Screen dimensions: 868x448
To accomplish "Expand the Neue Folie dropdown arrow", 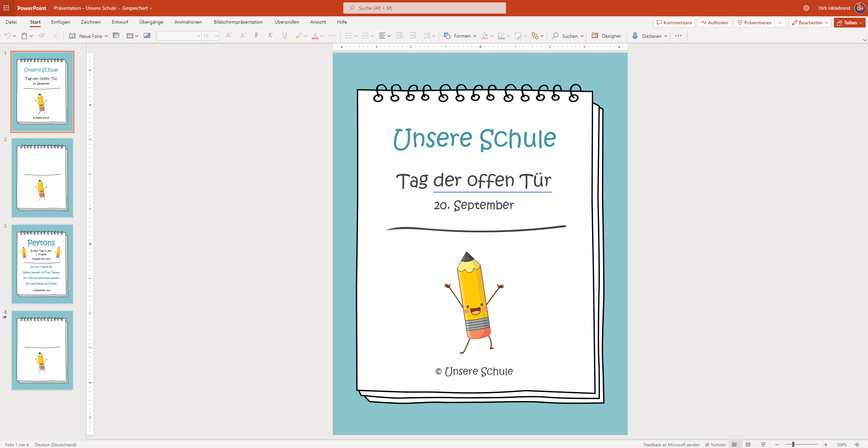I will 106,36.
